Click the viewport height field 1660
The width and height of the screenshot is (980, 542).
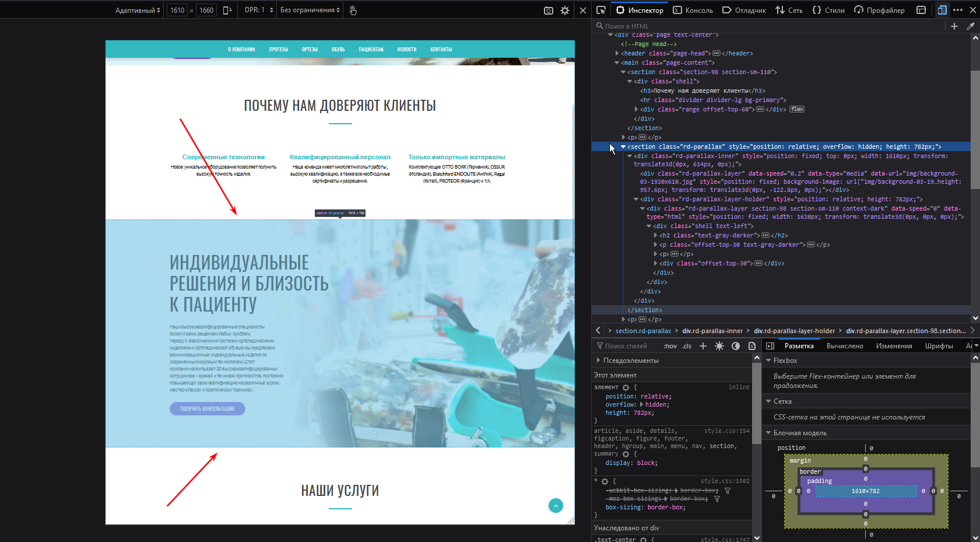click(x=206, y=10)
